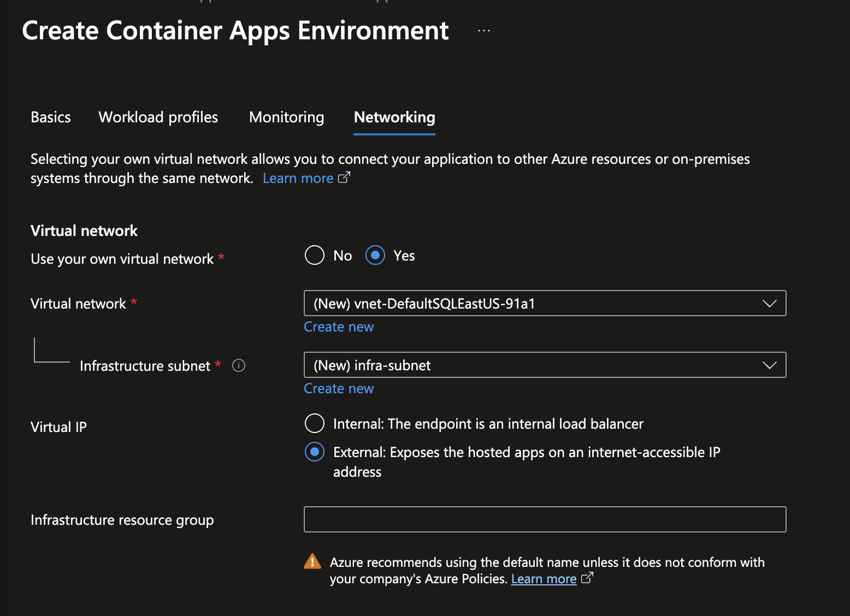Click Create new under Virtual network

click(339, 326)
